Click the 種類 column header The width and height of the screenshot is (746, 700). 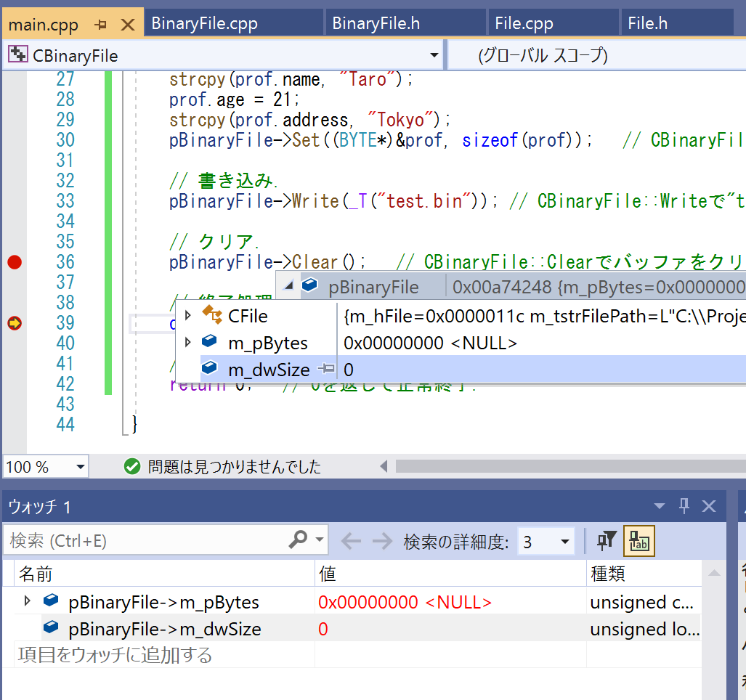pyautogui.click(x=644, y=573)
